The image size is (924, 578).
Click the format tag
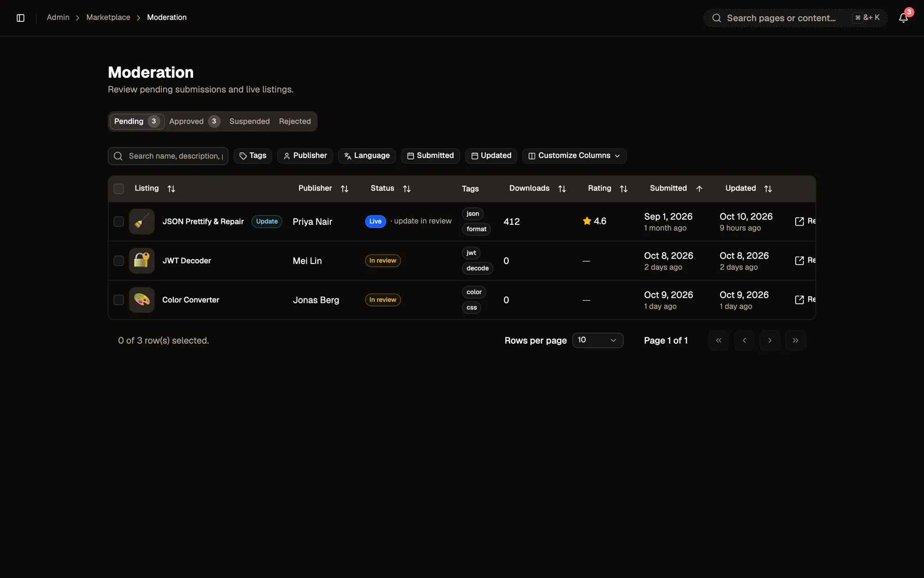coord(476,229)
